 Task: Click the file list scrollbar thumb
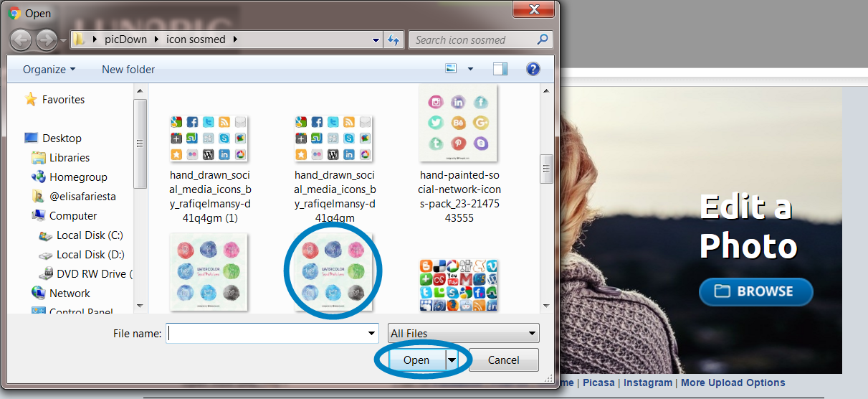click(x=547, y=169)
